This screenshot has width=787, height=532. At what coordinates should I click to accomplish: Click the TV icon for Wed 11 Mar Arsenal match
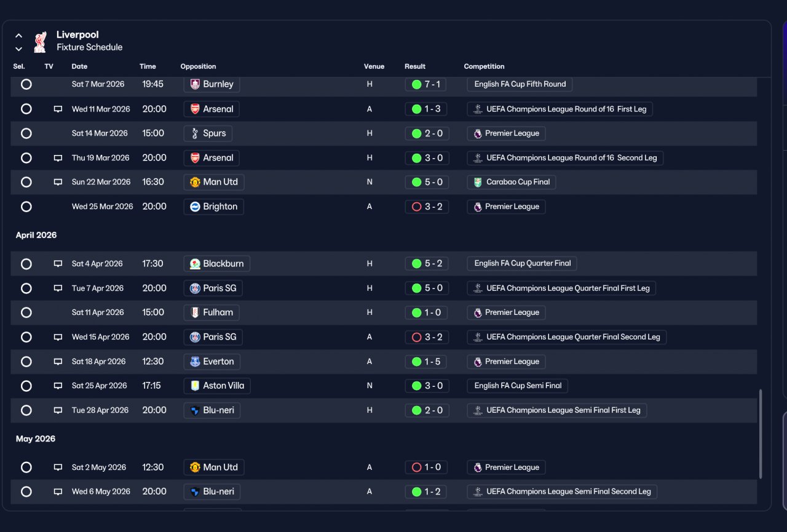58,109
